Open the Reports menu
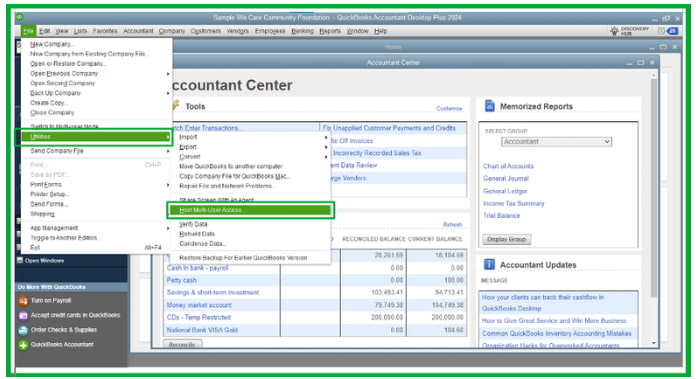The height and width of the screenshot is (379, 696). (330, 31)
